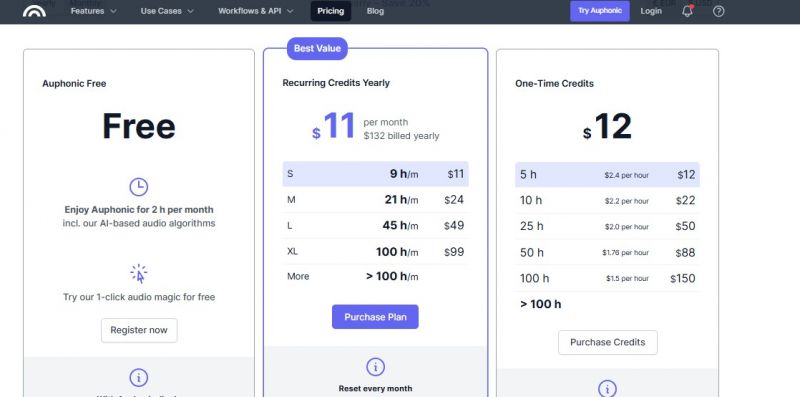Select the S plan 9 h/m row
The height and width of the screenshot is (397, 800).
tap(376, 174)
